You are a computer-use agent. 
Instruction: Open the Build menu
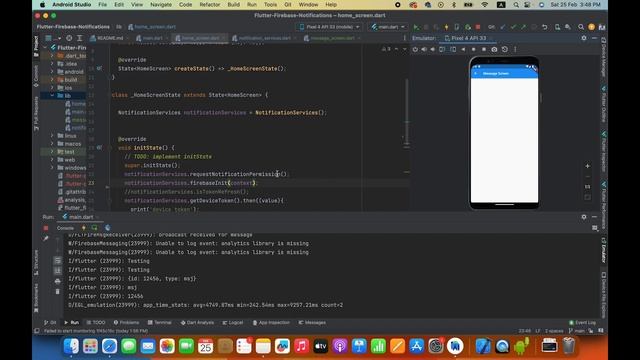click(233, 4)
